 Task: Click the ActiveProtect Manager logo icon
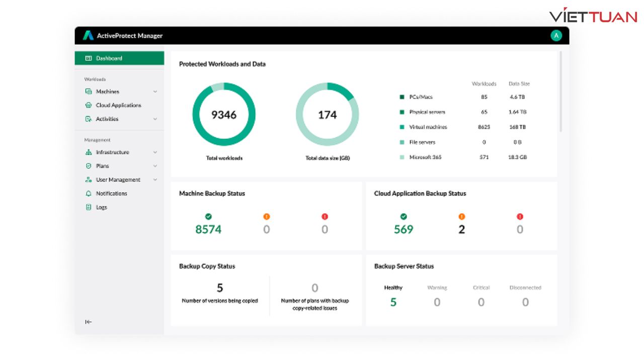point(88,35)
